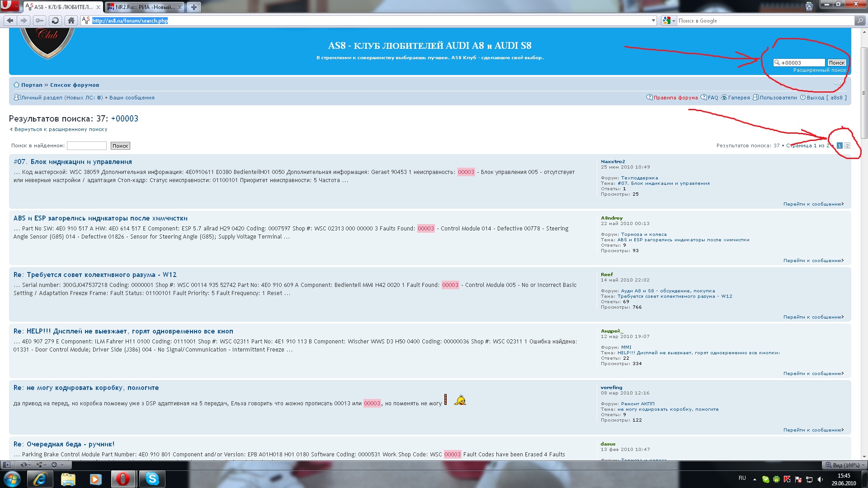Click the Home icon in toolbar
Image resolution: width=868 pixels, height=488 pixels.
pyautogui.click(x=71, y=20)
